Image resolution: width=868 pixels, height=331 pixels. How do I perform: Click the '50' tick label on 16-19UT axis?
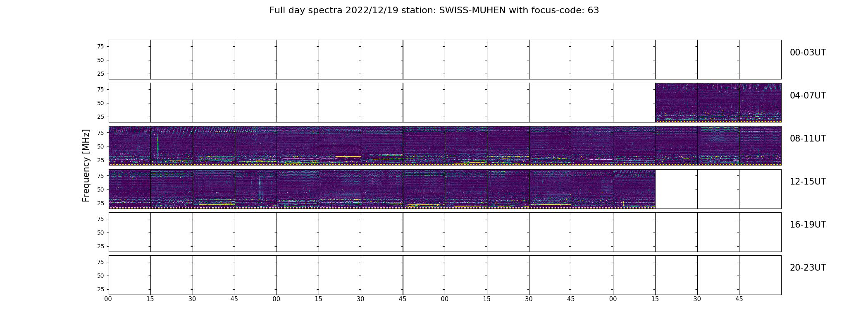[x=100, y=233]
